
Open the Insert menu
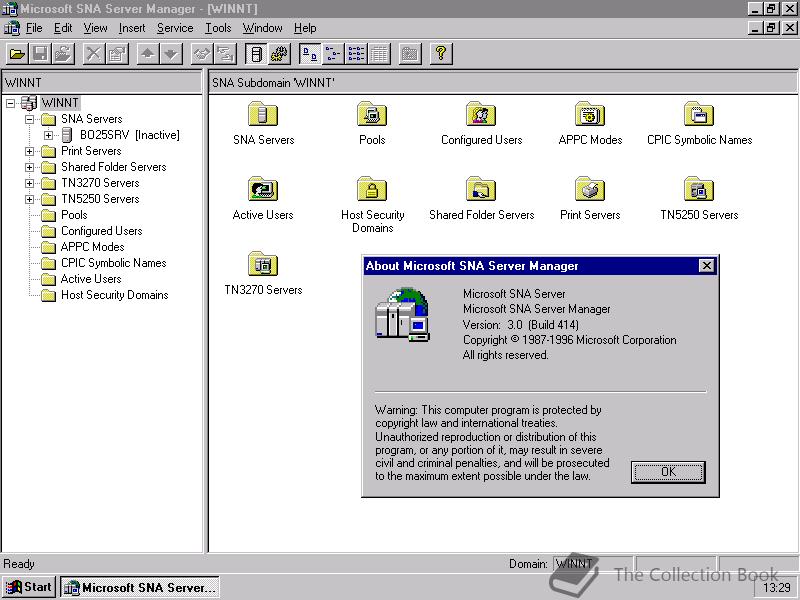[x=132, y=28]
